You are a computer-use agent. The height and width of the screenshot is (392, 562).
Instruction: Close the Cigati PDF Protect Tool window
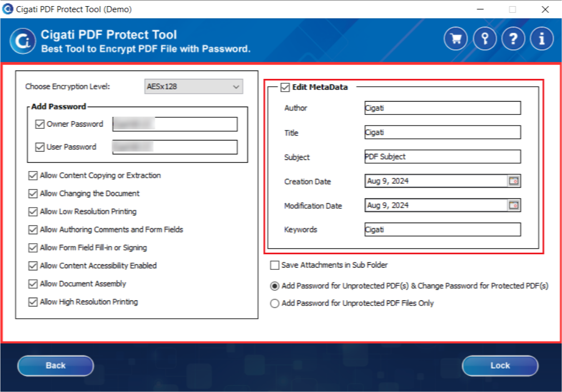click(x=545, y=9)
